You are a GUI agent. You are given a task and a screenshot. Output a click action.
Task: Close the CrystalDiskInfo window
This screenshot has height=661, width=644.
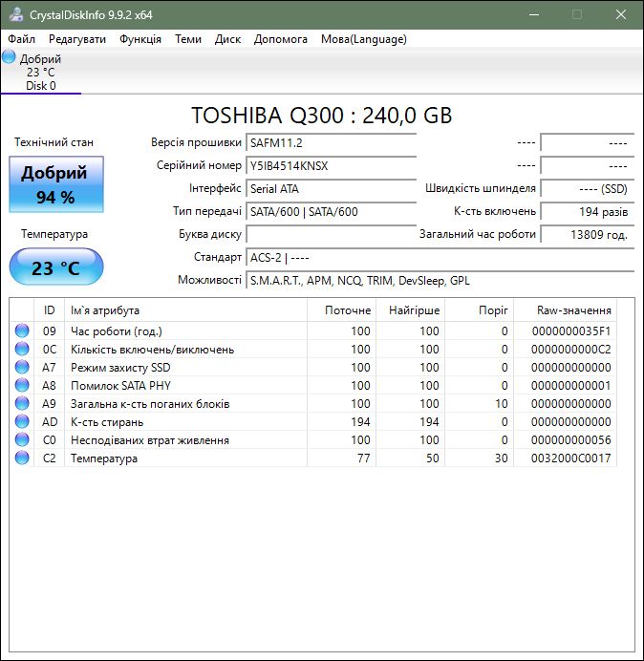pos(621,14)
